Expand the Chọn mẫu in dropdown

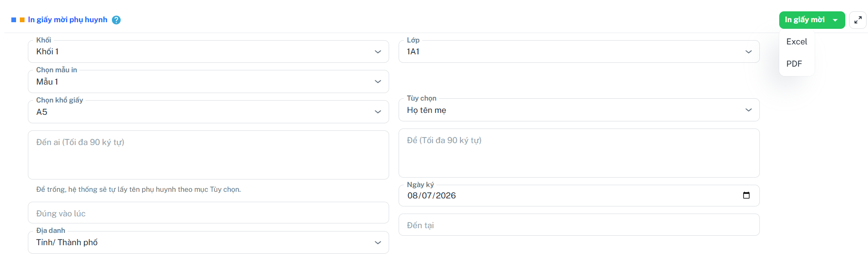point(208,82)
